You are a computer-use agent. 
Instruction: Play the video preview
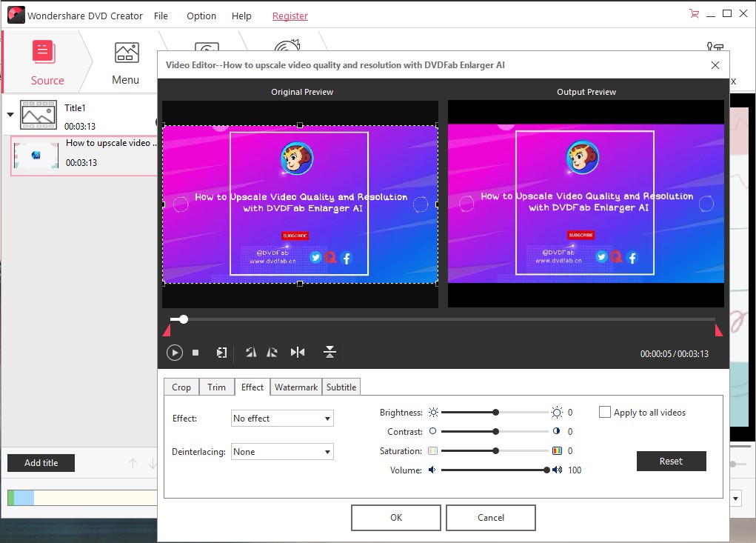pos(175,353)
